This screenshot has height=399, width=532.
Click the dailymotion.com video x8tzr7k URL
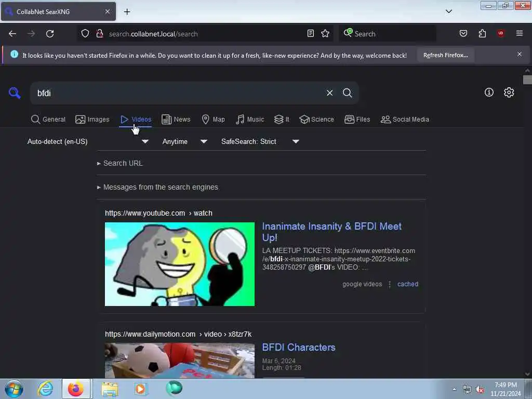tap(178, 334)
